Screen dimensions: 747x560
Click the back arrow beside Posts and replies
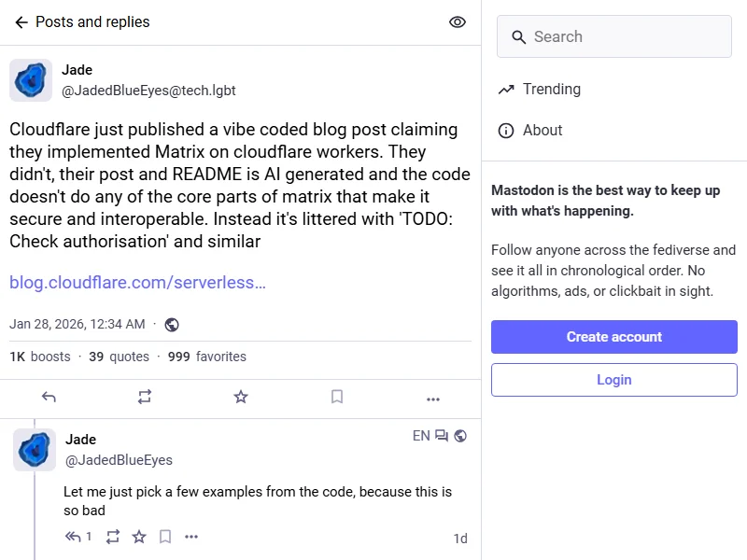coord(21,22)
